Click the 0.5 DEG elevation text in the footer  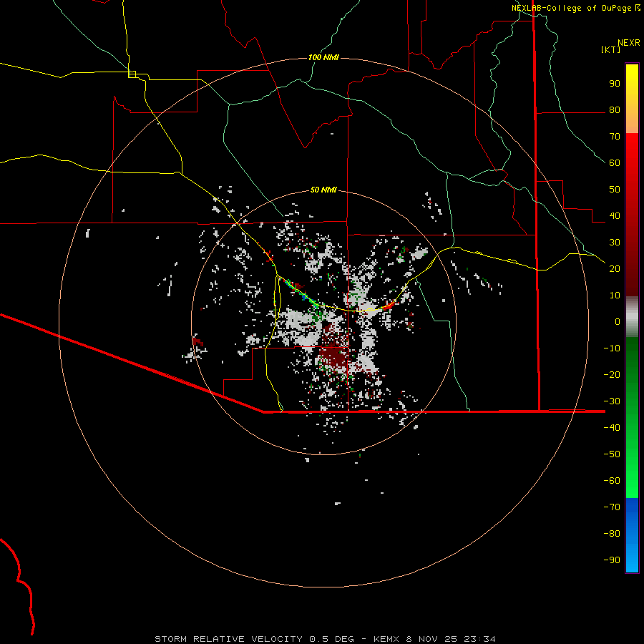pyautogui.click(x=331, y=639)
